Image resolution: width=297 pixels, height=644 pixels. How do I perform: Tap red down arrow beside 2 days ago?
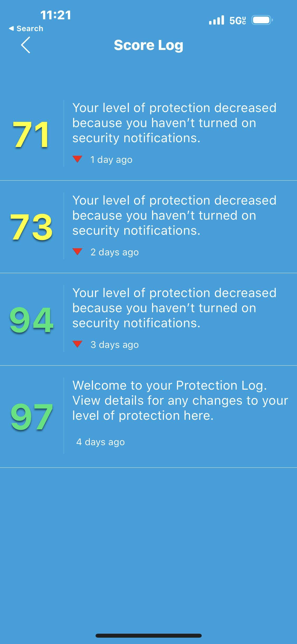pyautogui.click(x=77, y=252)
